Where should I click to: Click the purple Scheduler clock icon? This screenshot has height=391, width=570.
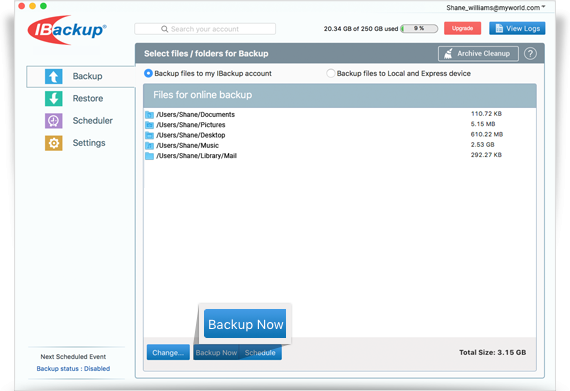(x=53, y=121)
